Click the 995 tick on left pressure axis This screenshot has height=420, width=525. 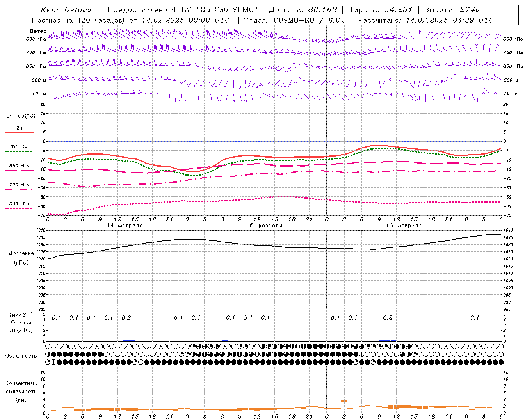pyautogui.click(x=43, y=295)
